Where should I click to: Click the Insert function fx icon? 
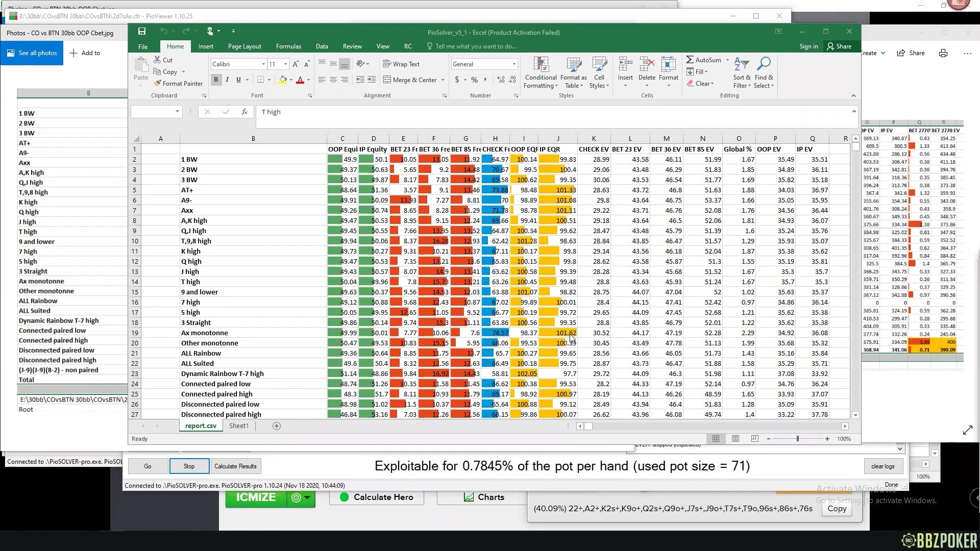[x=244, y=112]
